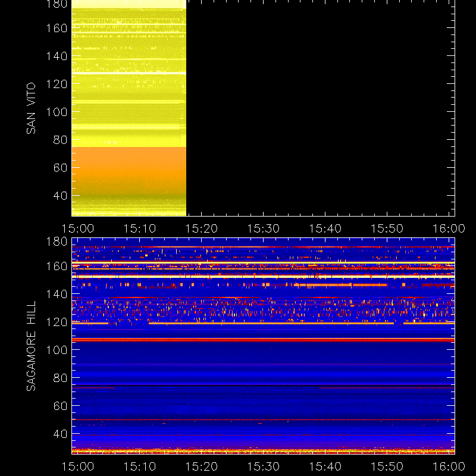This screenshot has width=476, height=476.
Task: Click the SAGAMORE HILL axis title
Action: (x=31, y=346)
